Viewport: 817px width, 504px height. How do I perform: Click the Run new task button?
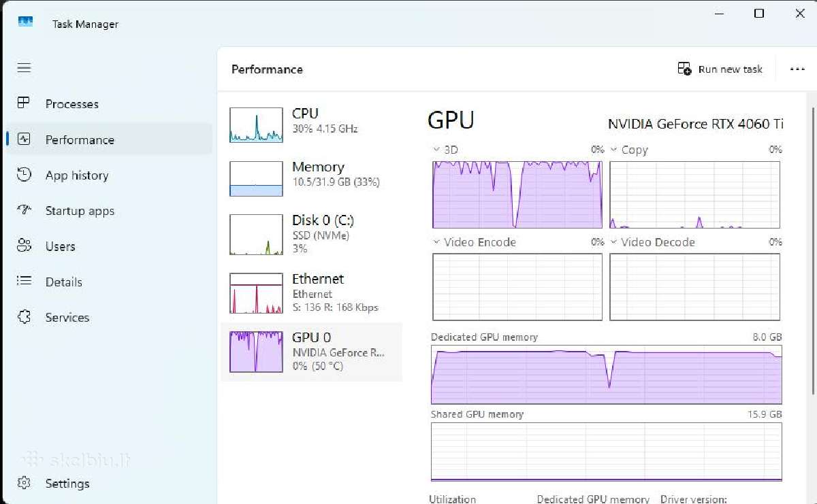click(720, 69)
